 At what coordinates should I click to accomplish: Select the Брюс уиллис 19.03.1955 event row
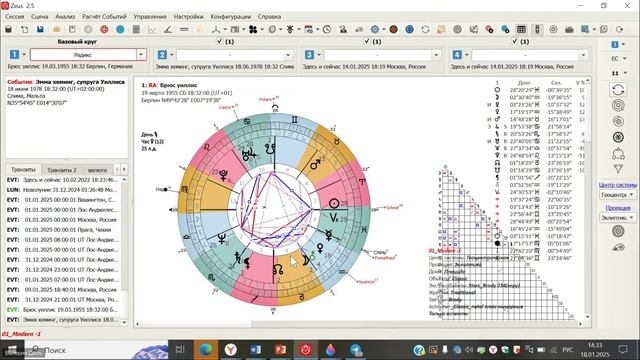click(x=63, y=309)
